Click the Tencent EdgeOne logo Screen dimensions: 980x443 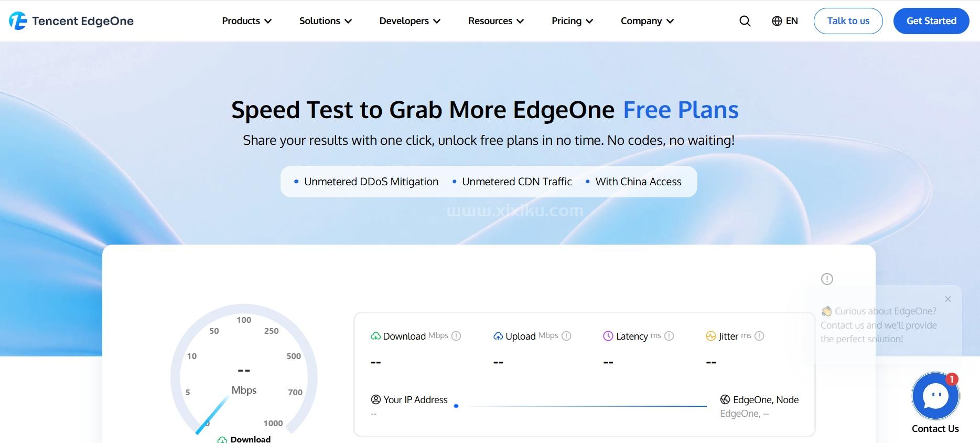(x=71, y=21)
